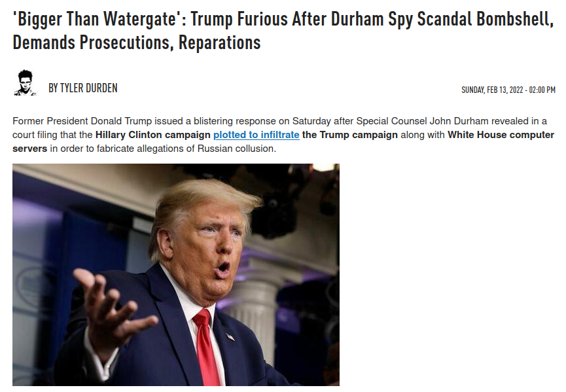Open the 'plotted to infiltrate' hyperlink
The image size is (566, 392).
point(256,135)
